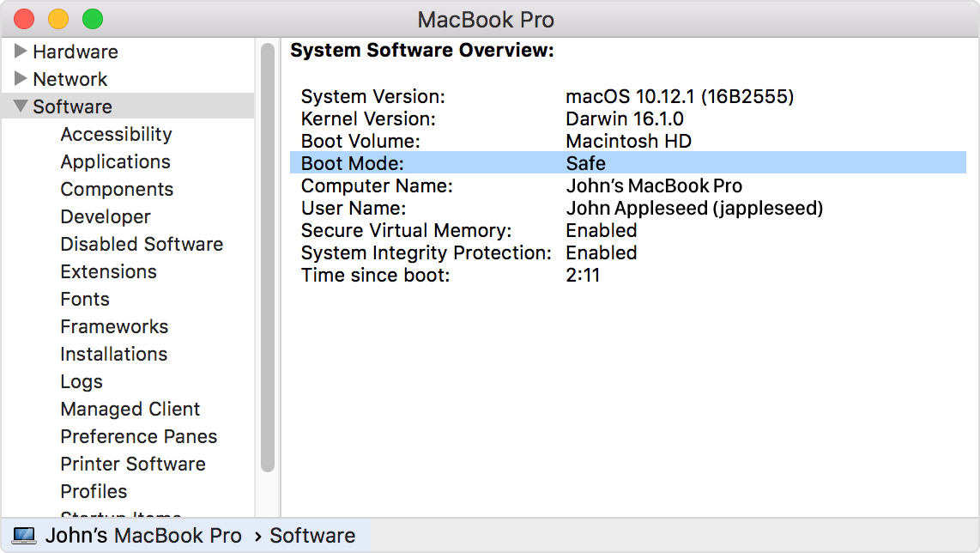
Task: Select Logs in the sidebar
Action: pyautogui.click(x=81, y=381)
